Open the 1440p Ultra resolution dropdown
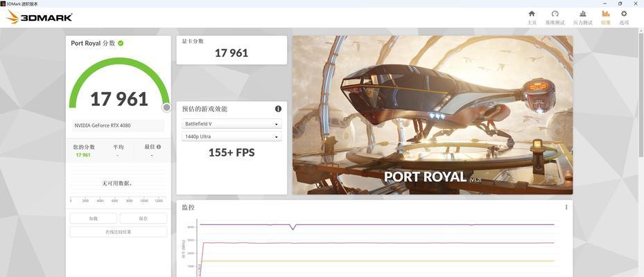 tap(232, 136)
